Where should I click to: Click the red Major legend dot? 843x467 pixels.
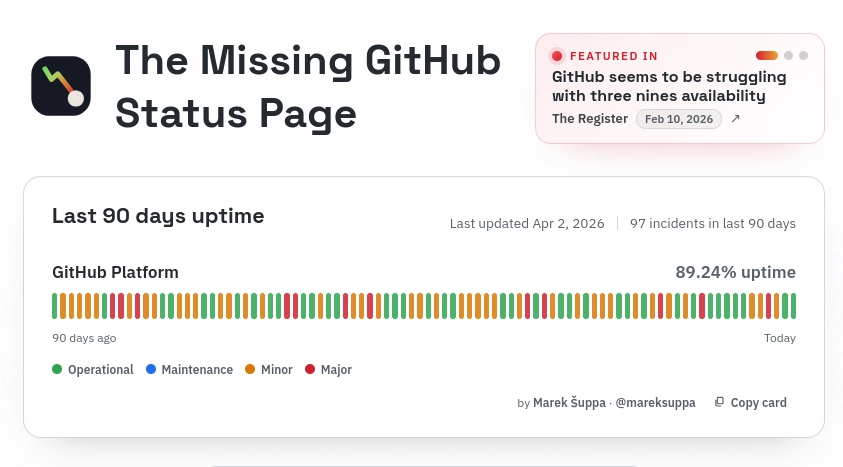point(310,370)
